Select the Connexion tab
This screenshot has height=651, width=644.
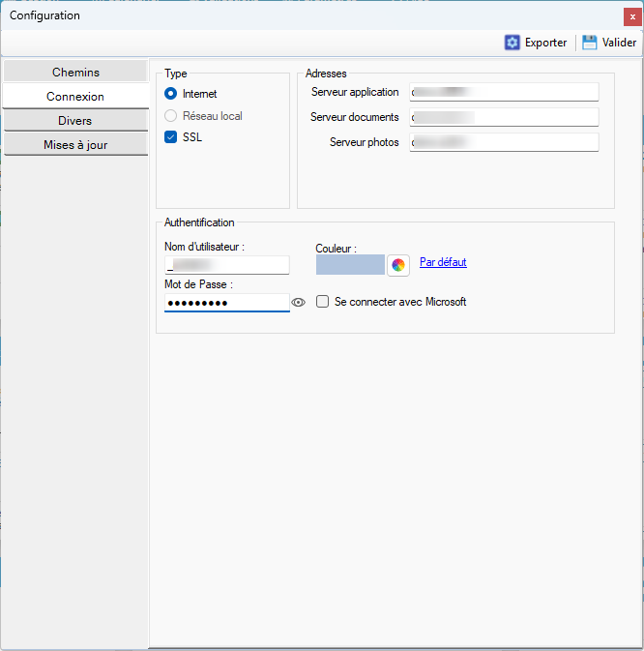(75, 97)
